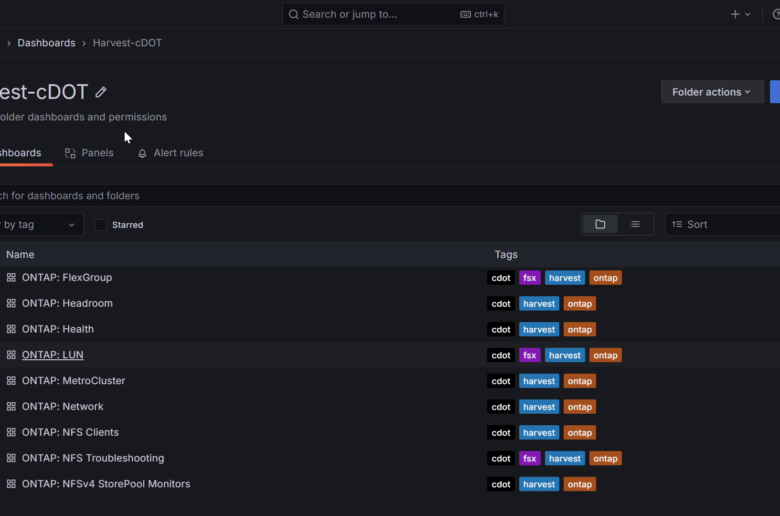Click the dashboard icon for ONTAP: LUN
Viewport: 780px width, 516px height.
(11, 355)
